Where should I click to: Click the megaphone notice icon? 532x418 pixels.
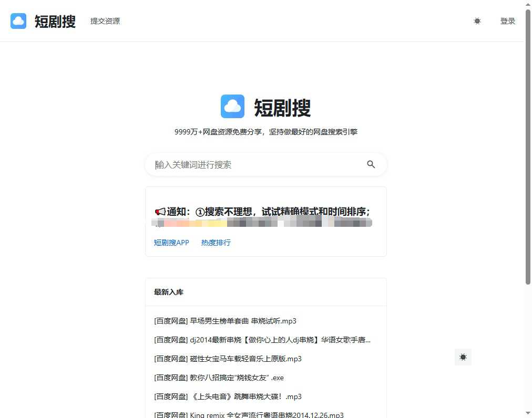(x=159, y=211)
